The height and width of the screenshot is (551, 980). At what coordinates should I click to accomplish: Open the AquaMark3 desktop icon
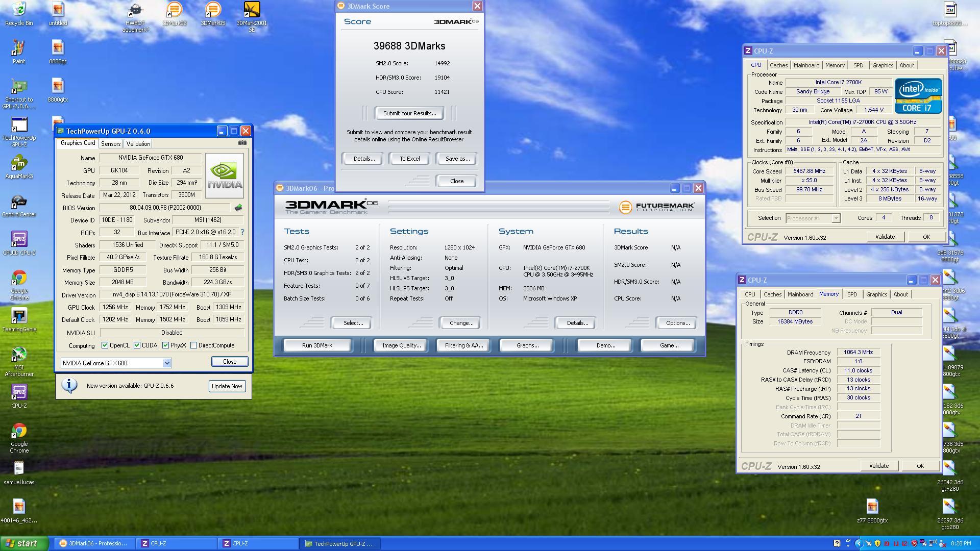(x=19, y=167)
